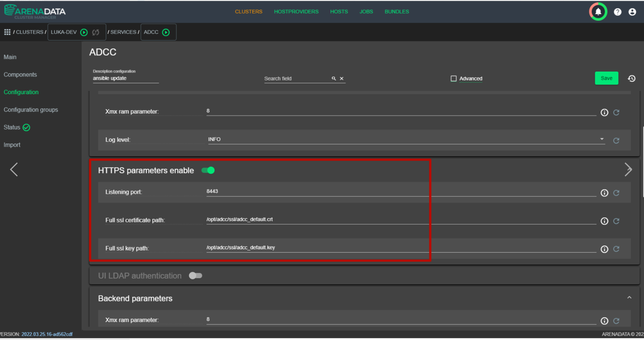Click the Full ssl certificate path field
The image size is (644, 340).
pos(401,220)
